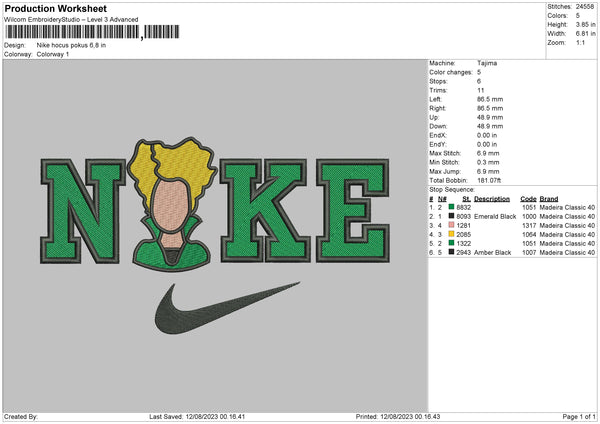Click the barcode under the worksheet title
600x424 pixels.
tap(91, 32)
